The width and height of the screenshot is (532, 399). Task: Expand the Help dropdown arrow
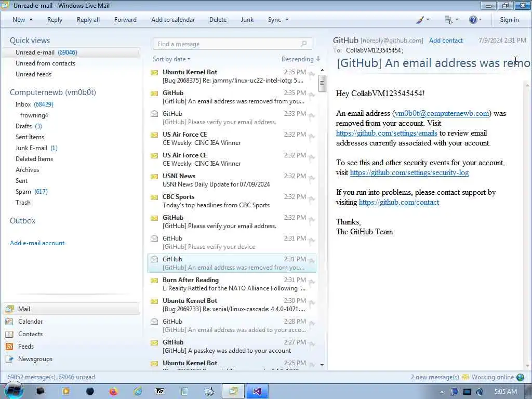(480, 20)
